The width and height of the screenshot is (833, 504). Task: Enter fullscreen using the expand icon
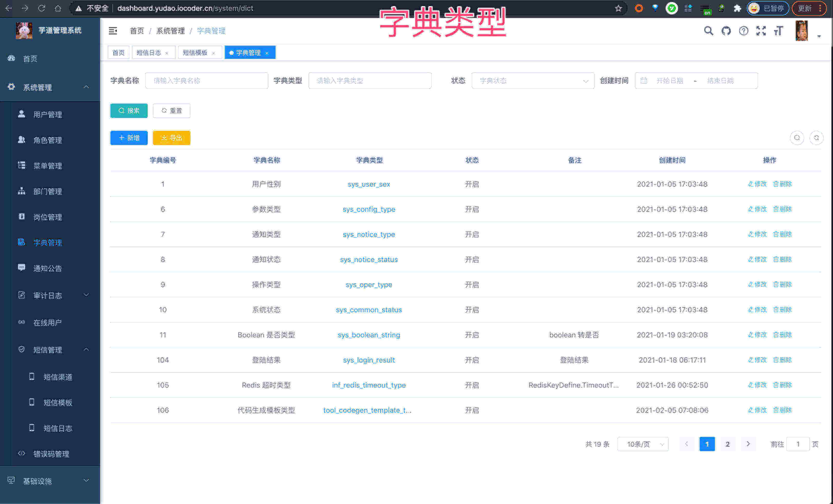(761, 31)
